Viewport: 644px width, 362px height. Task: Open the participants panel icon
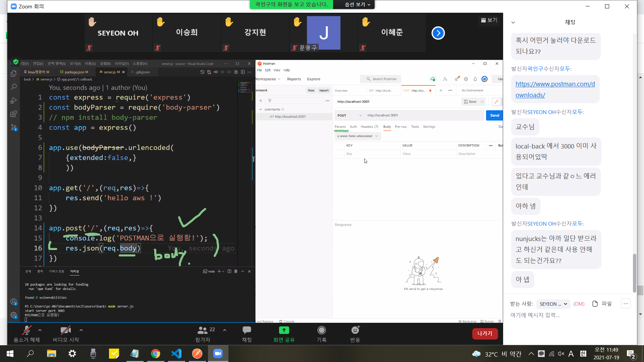coord(202,331)
